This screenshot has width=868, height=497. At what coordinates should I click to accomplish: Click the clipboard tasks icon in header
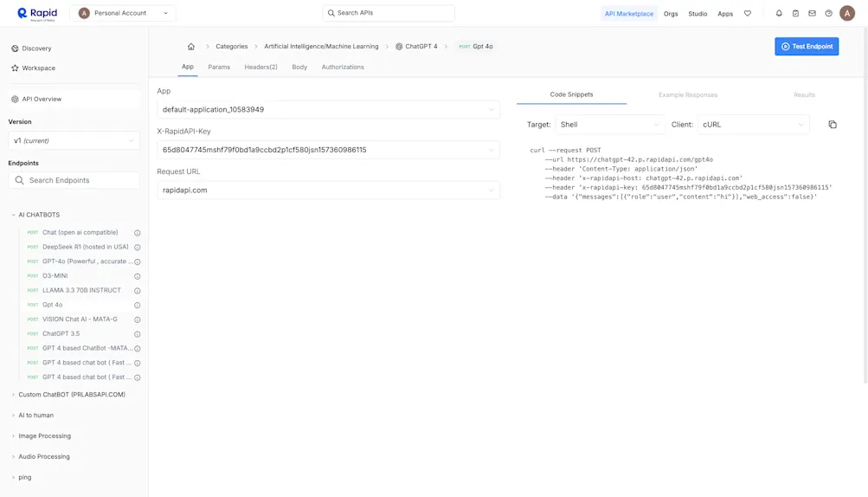[x=795, y=13]
